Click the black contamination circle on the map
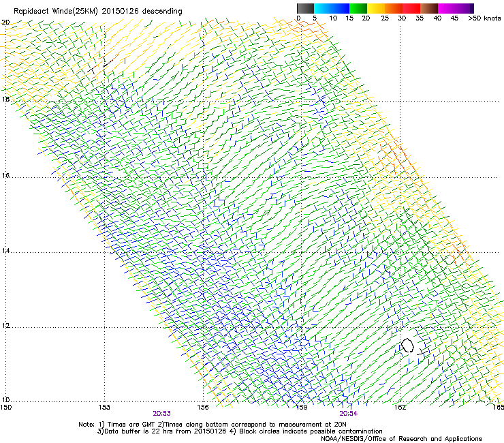The image size is (504, 443). tap(407, 345)
